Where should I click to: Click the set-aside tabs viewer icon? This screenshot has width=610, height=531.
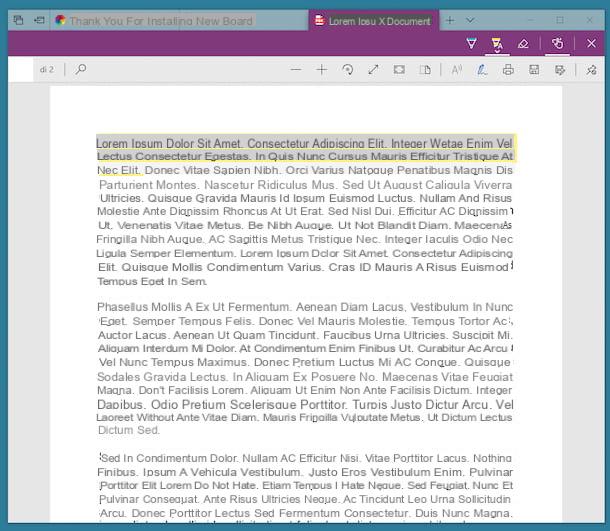pyautogui.click(x=18, y=20)
